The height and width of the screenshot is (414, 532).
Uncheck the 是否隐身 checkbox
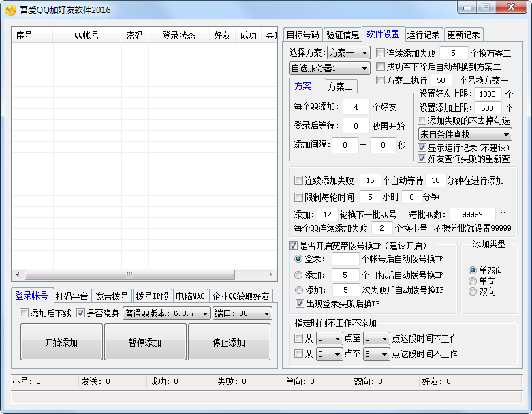[81, 313]
